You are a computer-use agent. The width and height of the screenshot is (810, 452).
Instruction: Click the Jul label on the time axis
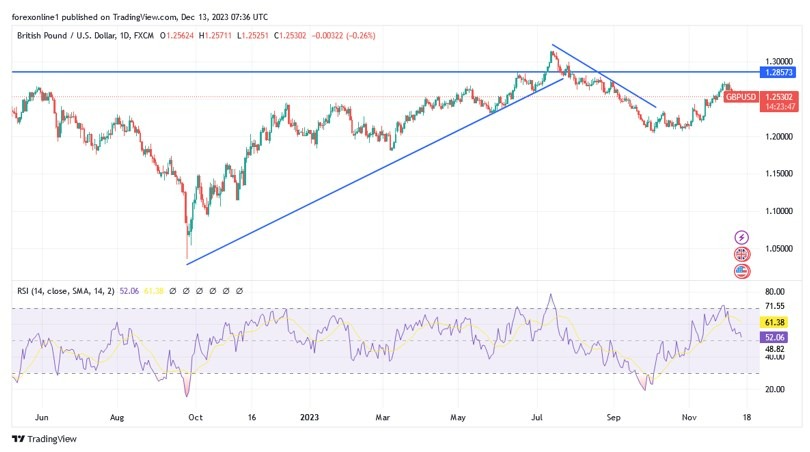coord(538,417)
